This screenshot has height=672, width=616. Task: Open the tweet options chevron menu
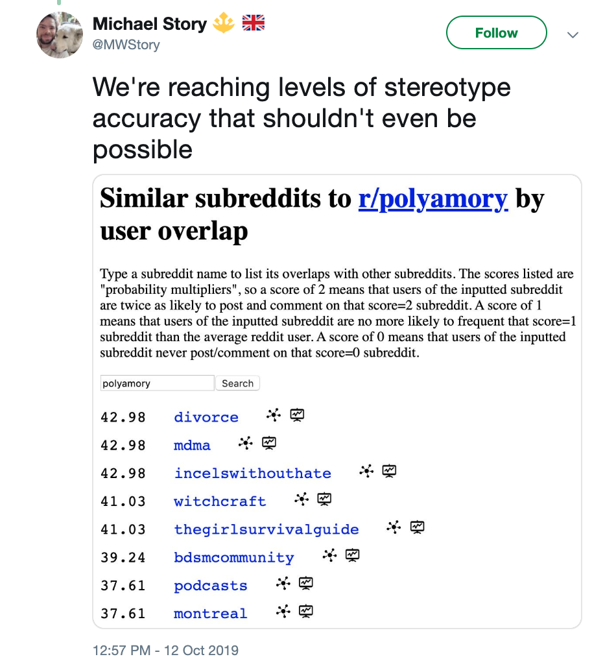pos(573,35)
